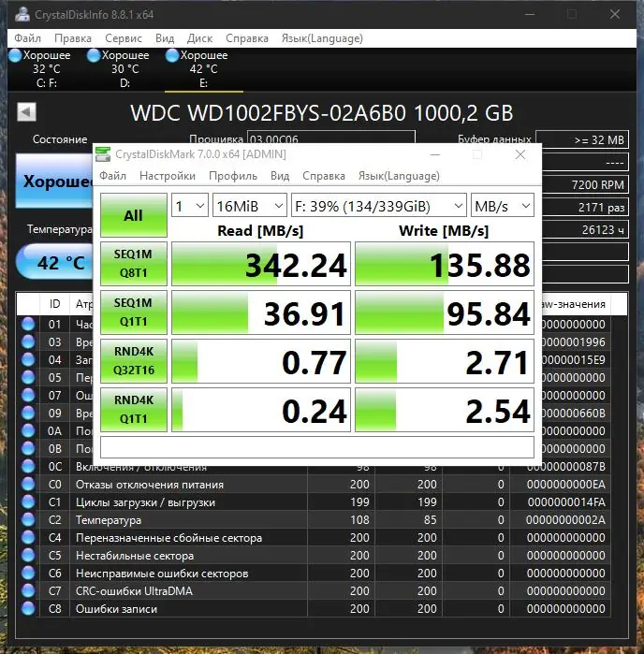Viewport: 644px width, 654px height.
Task: Click status orb for attribute C2 row
Action: point(28,519)
